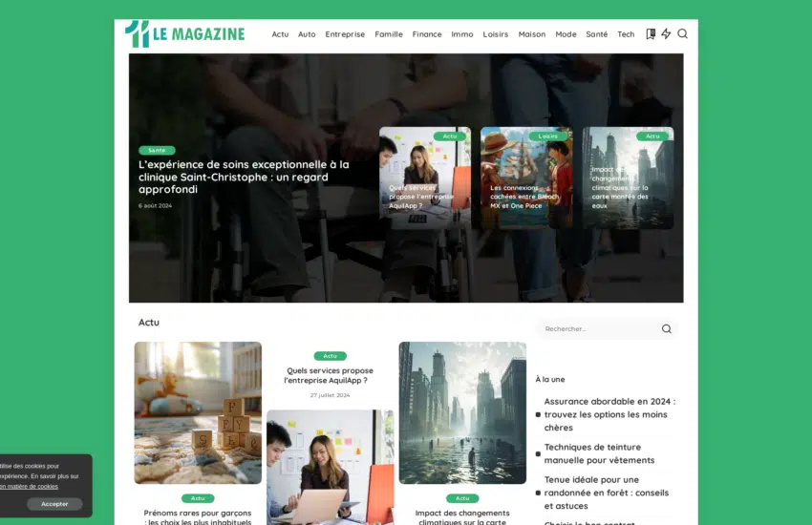The height and width of the screenshot is (525, 812).
Task: Open the clinique Saint-Christophe article headline
Action: pyautogui.click(x=244, y=177)
